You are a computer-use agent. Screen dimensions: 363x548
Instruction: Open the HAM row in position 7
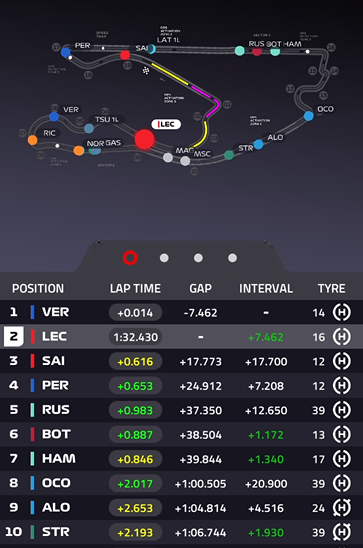point(181,459)
